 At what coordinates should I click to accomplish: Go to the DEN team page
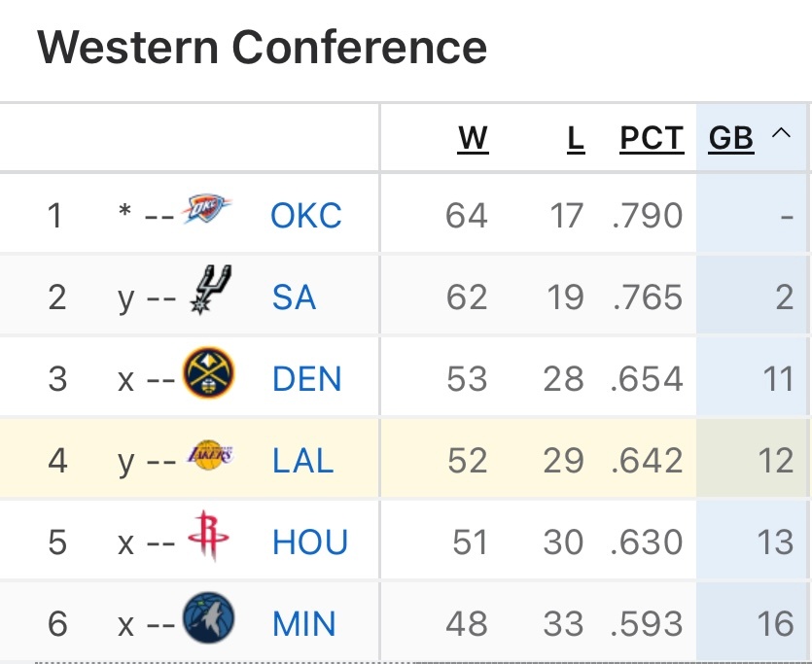coord(307,378)
